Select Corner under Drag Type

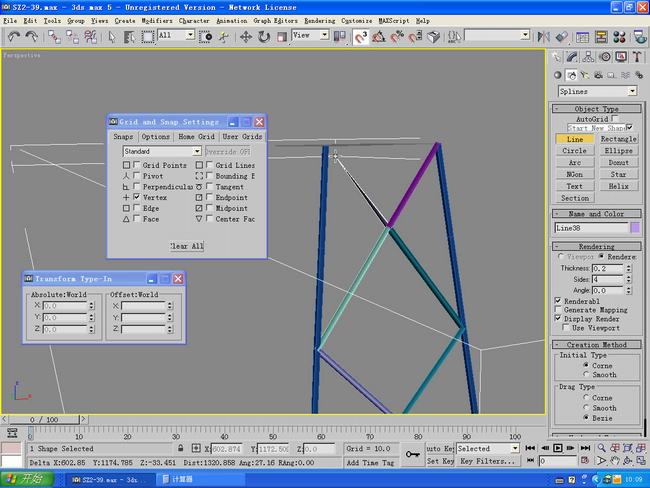(586, 397)
